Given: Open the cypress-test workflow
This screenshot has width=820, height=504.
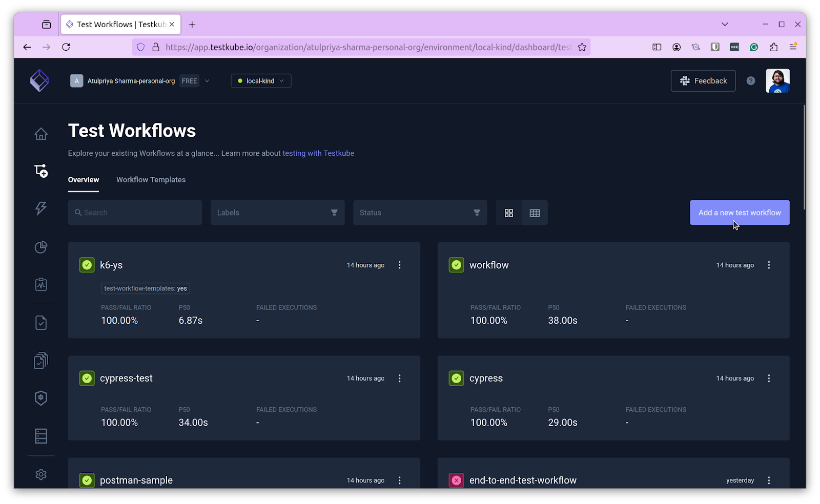Looking at the screenshot, I should coord(126,378).
